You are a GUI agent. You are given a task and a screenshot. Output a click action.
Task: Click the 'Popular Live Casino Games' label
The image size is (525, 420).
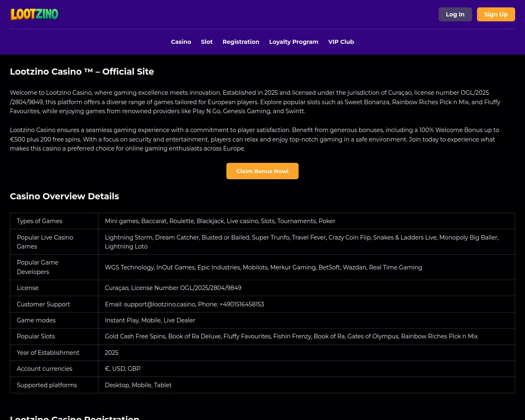[45, 242]
